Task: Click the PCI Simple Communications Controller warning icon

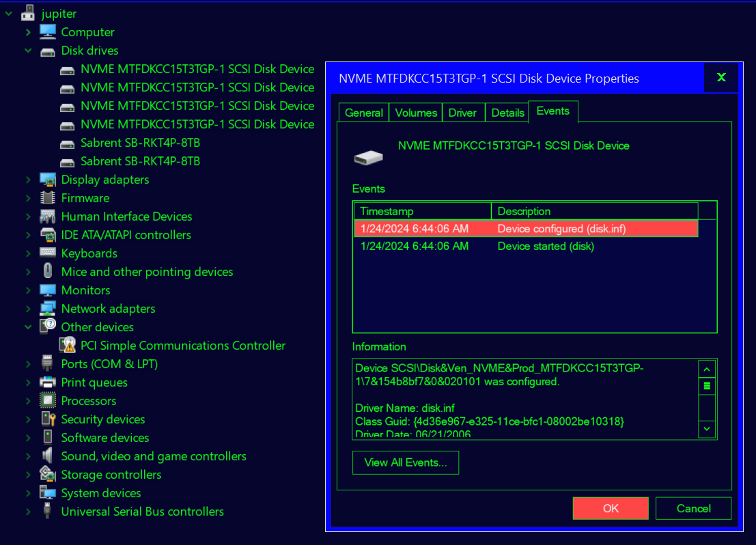Action: (67, 346)
